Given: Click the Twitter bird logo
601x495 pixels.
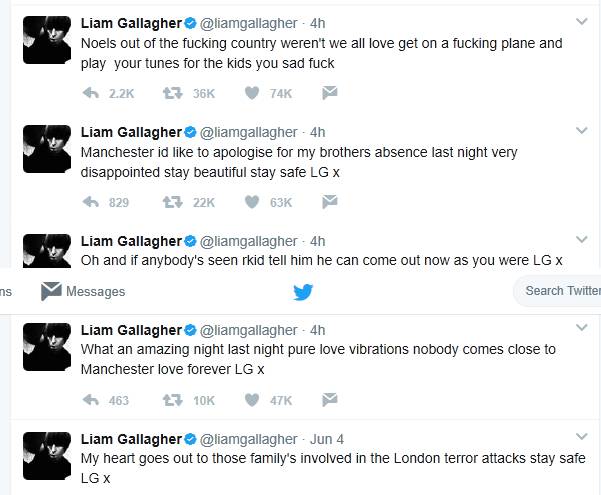Looking at the screenshot, I should point(303,292).
